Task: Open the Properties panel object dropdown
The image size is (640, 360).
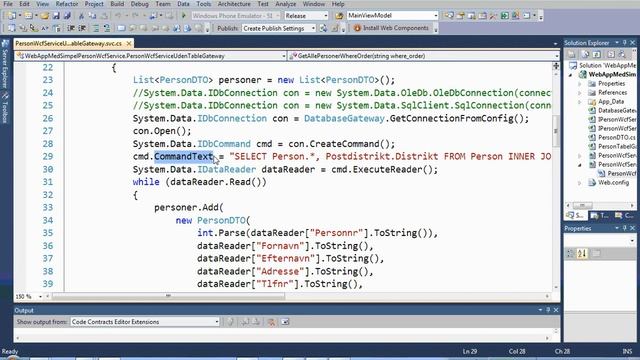Action: 601,241
